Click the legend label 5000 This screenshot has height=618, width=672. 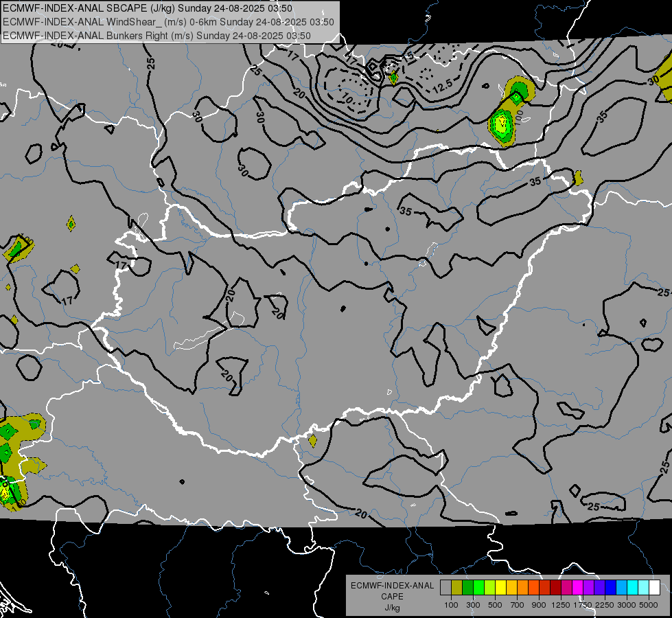(649, 606)
